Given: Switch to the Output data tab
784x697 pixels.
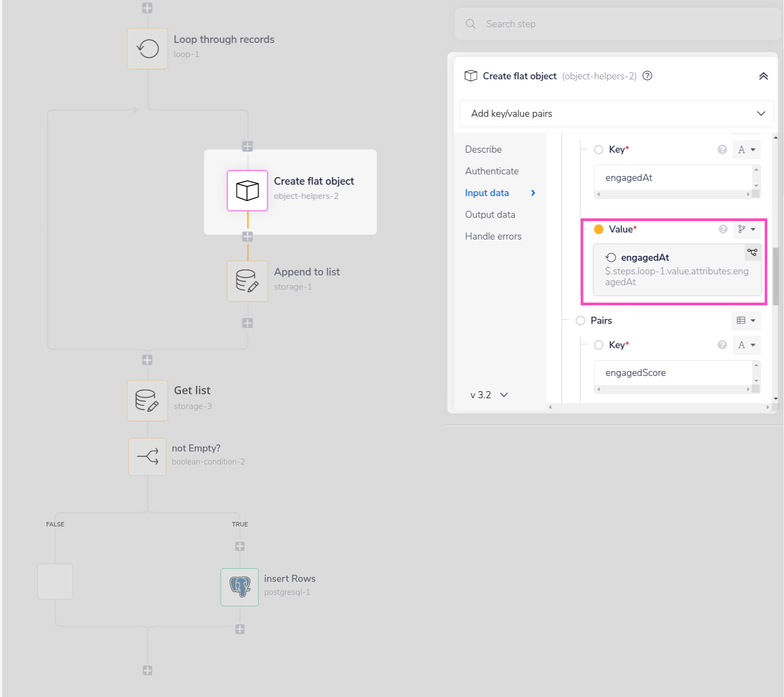Looking at the screenshot, I should click(x=490, y=215).
